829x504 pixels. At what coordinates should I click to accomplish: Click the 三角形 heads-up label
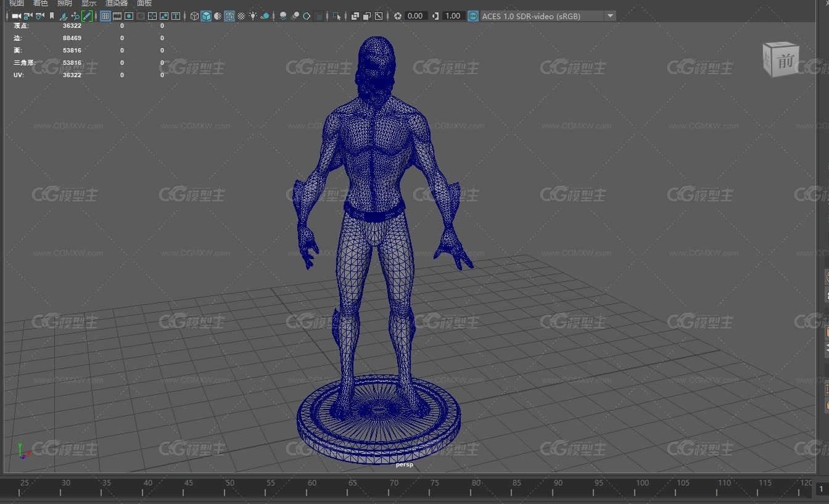pos(25,63)
